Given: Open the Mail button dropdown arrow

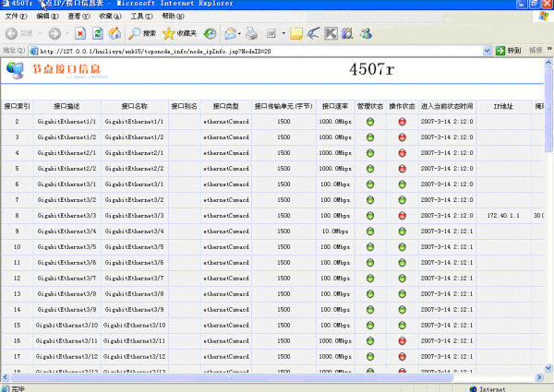Looking at the screenshot, I should pos(239,34).
